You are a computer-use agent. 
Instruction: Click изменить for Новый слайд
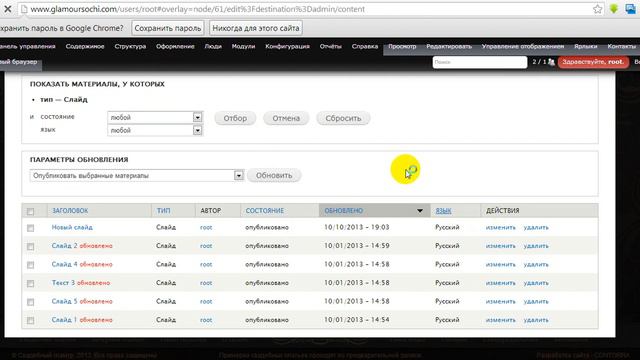501,227
